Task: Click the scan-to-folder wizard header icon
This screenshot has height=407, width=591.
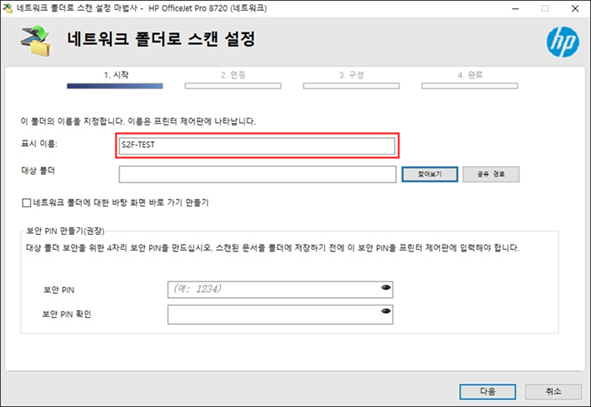Action: tap(36, 41)
